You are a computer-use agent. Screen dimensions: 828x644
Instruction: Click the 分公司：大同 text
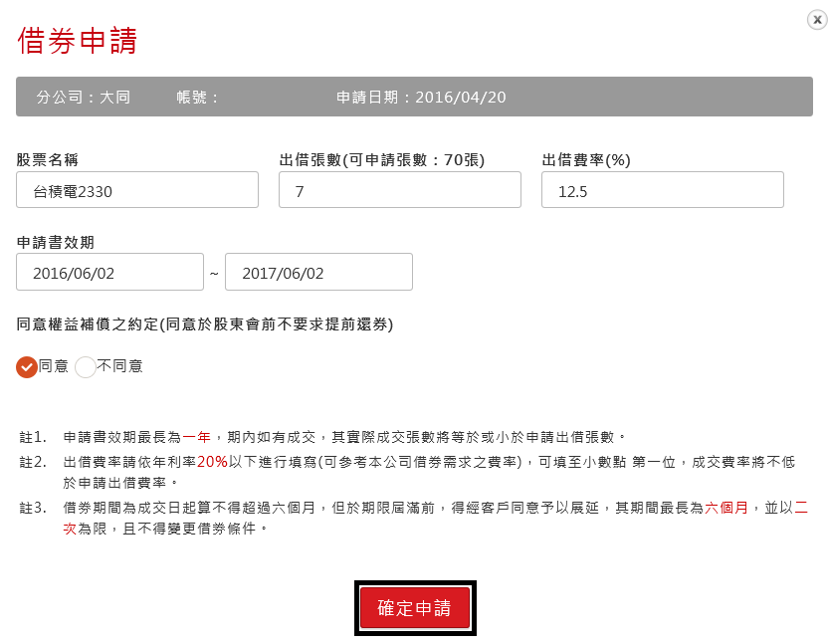(83, 98)
